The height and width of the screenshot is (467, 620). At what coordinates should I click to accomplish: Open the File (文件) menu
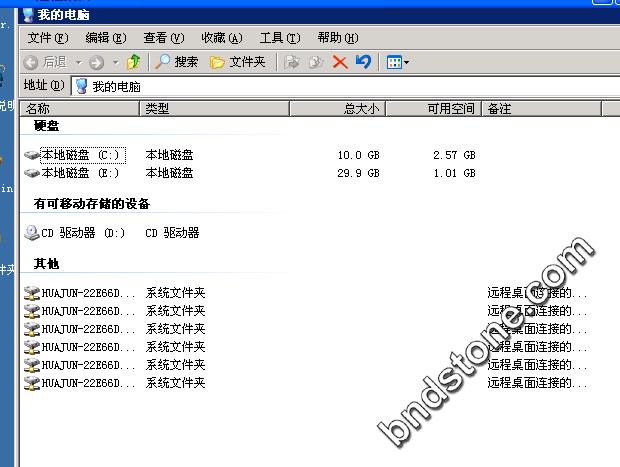pos(47,38)
